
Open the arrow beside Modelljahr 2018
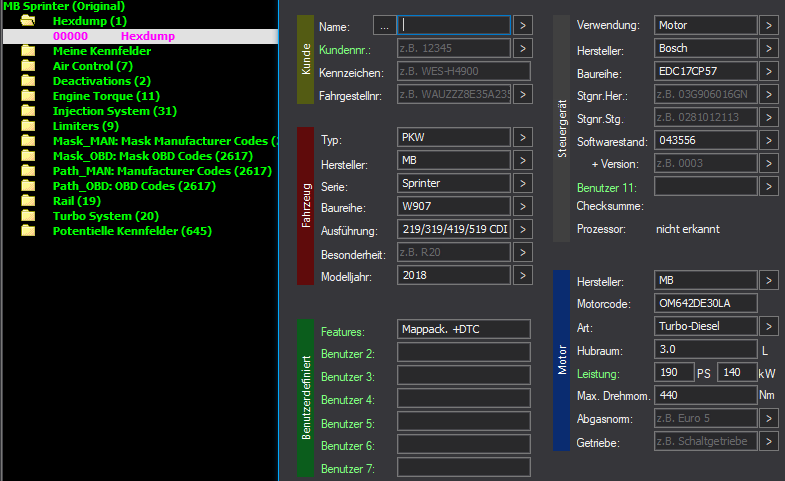click(x=523, y=276)
